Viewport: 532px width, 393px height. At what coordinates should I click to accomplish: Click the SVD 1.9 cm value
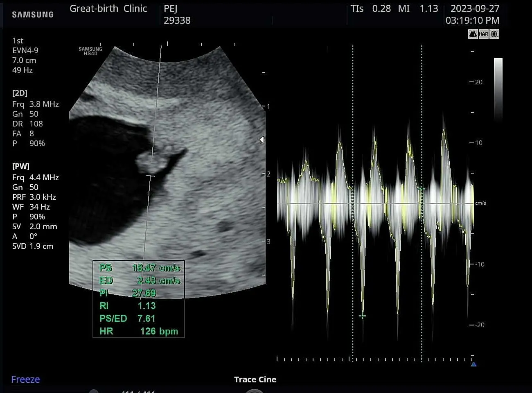click(x=33, y=246)
